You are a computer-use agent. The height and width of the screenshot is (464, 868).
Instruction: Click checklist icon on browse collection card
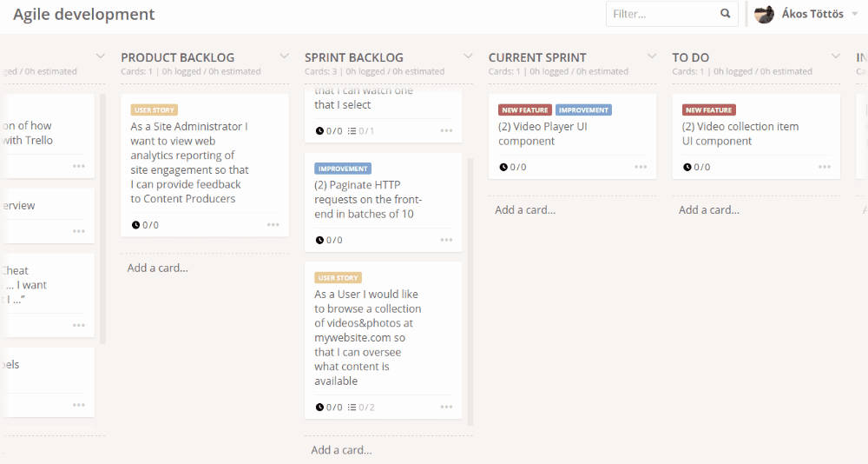[x=352, y=407]
